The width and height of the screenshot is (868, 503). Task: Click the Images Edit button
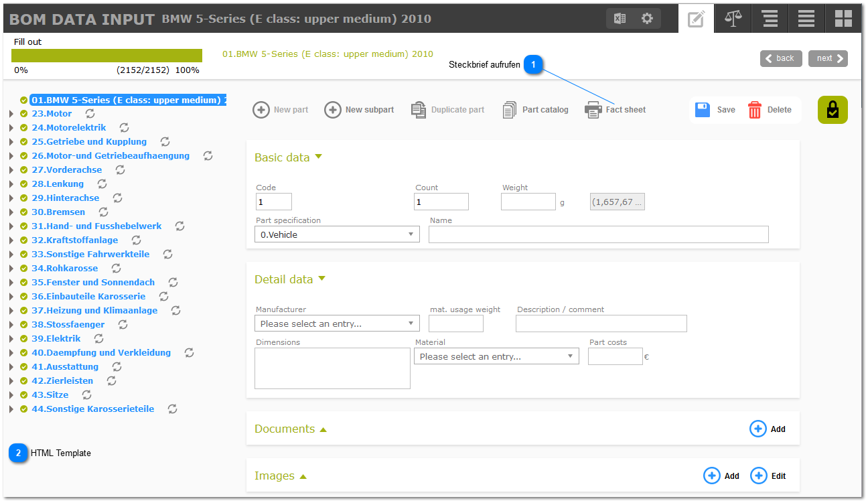click(768, 476)
